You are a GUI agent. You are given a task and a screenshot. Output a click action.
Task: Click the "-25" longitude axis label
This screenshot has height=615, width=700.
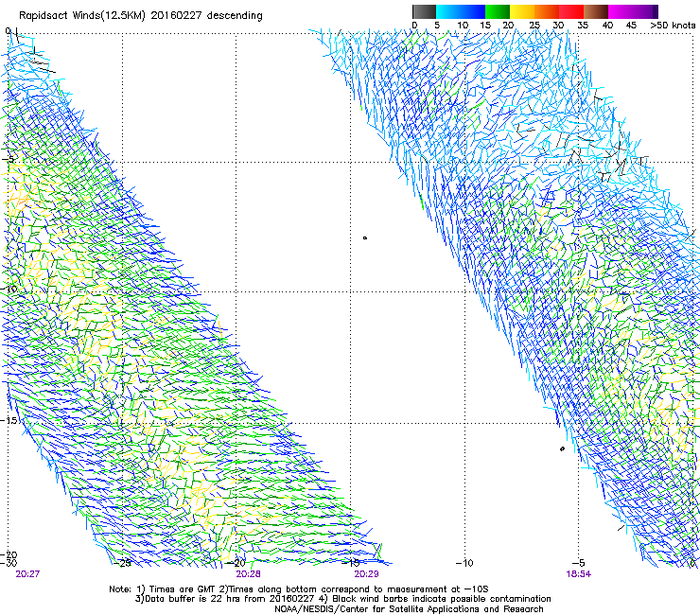click(x=122, y=563)
